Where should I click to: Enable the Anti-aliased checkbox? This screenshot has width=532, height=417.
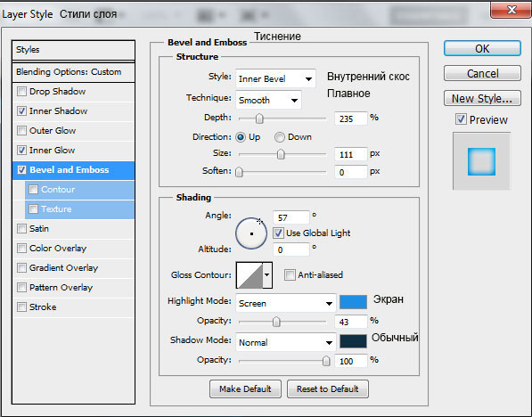point(290,274)
